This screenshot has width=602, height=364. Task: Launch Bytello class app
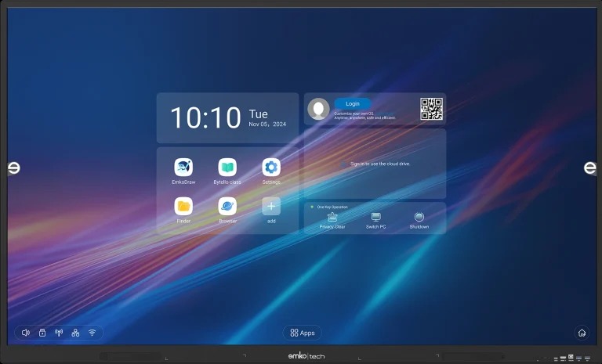(227, 167)
